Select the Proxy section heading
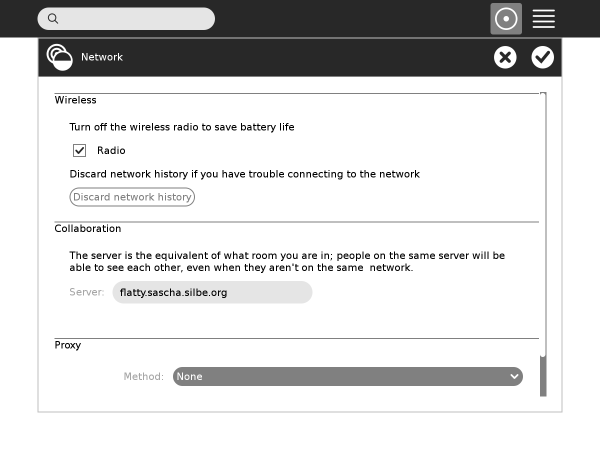600x450 pixels. coord(68,345)
